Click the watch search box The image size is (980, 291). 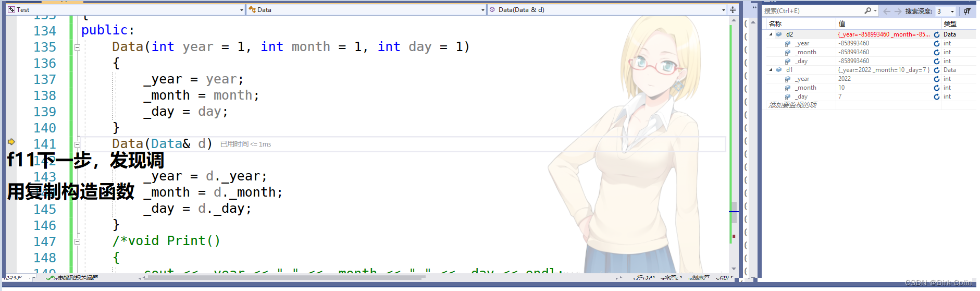click(813, 10)
